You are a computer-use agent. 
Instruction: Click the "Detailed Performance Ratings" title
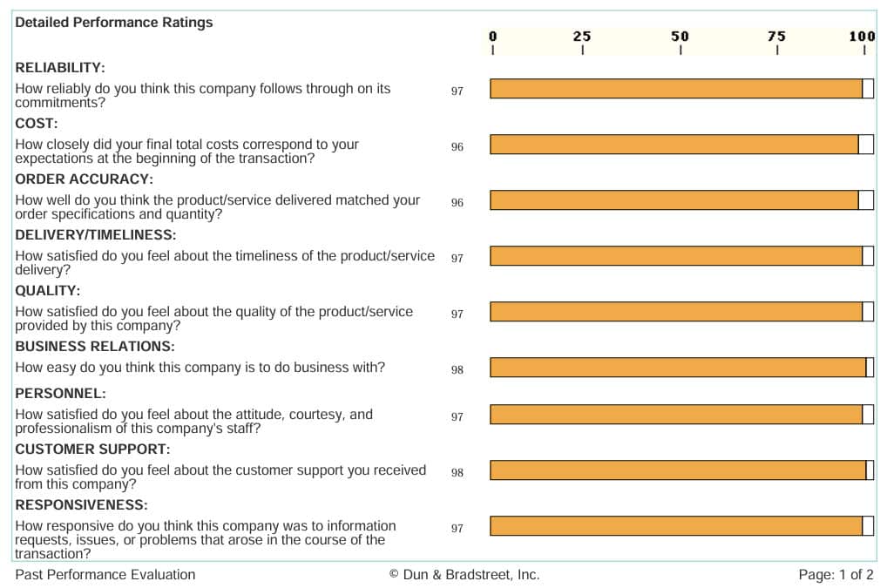pos(114,23)
